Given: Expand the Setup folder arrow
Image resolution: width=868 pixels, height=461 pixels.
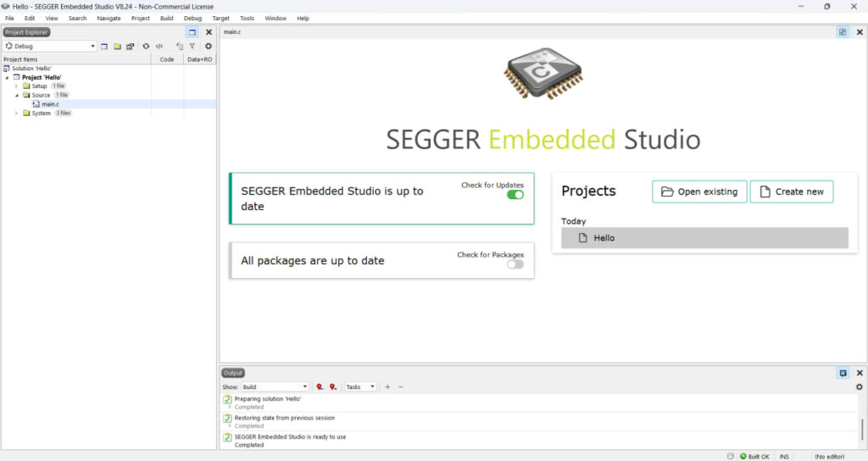Looking at the screenshot, I should pos(17,86).
